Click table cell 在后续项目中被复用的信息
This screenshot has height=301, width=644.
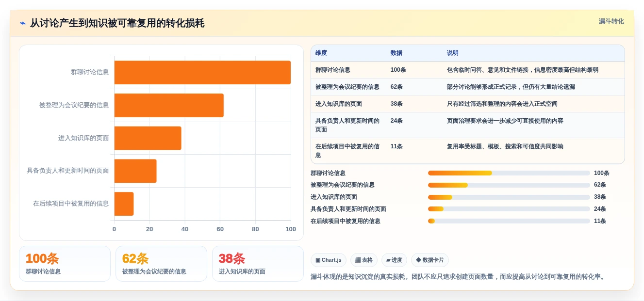(x=347, y=151)
